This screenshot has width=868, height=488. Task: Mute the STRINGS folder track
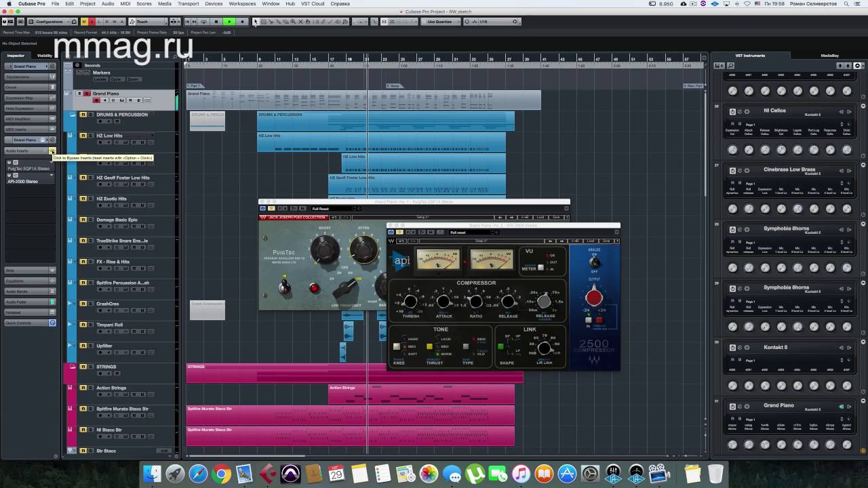tap(83, 367)
